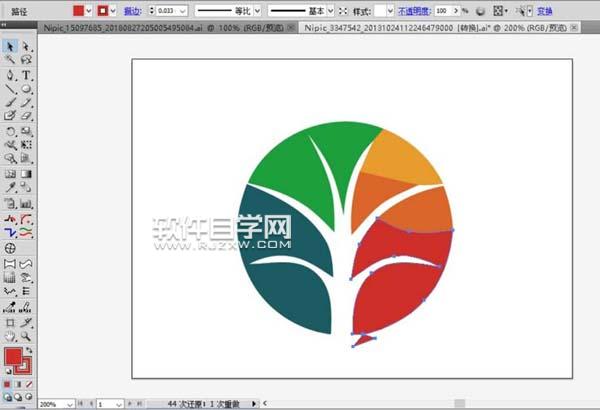Click the crosshair circle tool icon
The height and width of the screenshot is (410, 600).
[10, 248]
